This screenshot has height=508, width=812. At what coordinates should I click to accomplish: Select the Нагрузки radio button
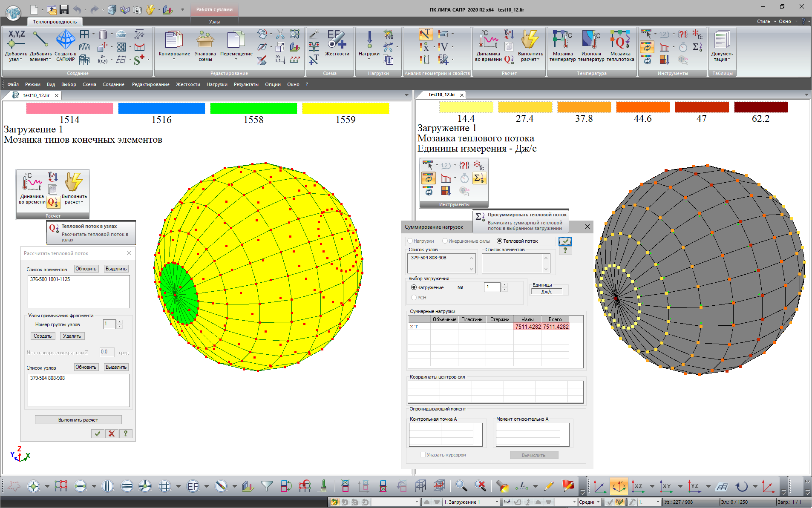coord(410,241)
